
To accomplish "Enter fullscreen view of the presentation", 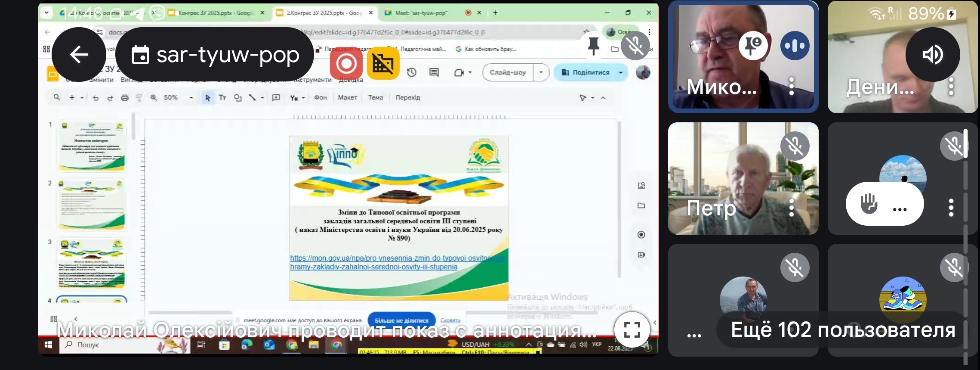I will click(x=632, y=330).
